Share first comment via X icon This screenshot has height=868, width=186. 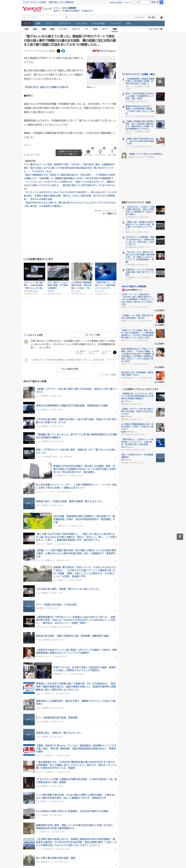click(115, 352)
